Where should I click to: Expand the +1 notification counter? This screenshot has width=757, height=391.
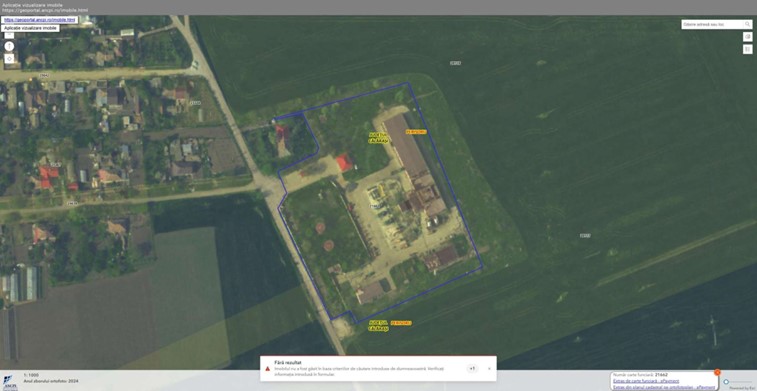472,368
